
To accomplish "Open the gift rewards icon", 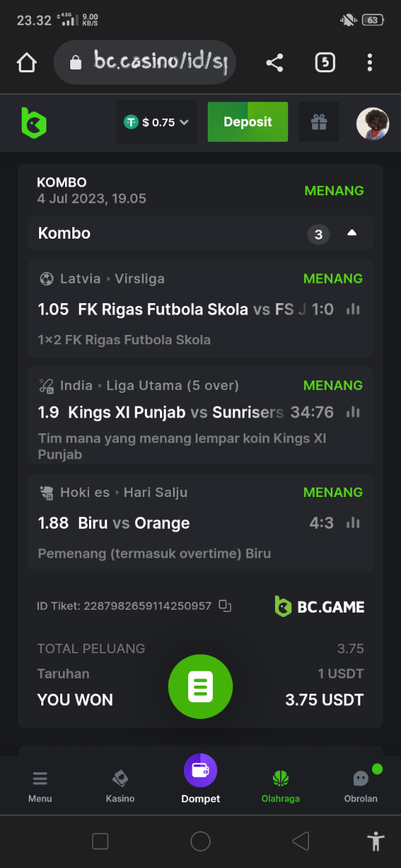I will pyautogui.click(x=319, y=122).
